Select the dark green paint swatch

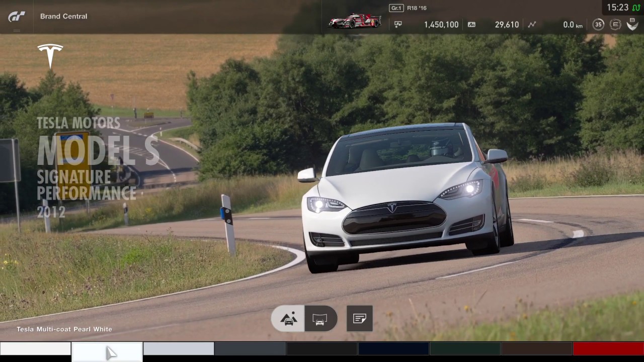click(465, 348)
